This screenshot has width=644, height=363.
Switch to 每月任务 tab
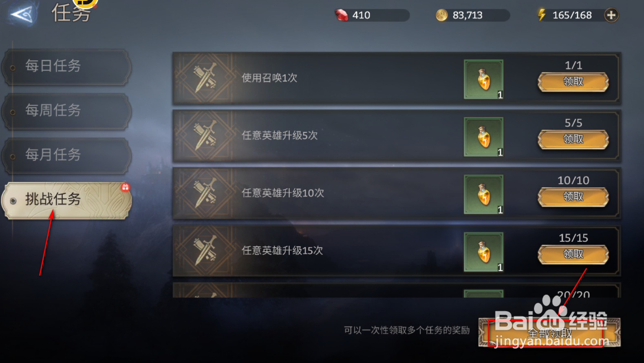(x=66, y=155)
